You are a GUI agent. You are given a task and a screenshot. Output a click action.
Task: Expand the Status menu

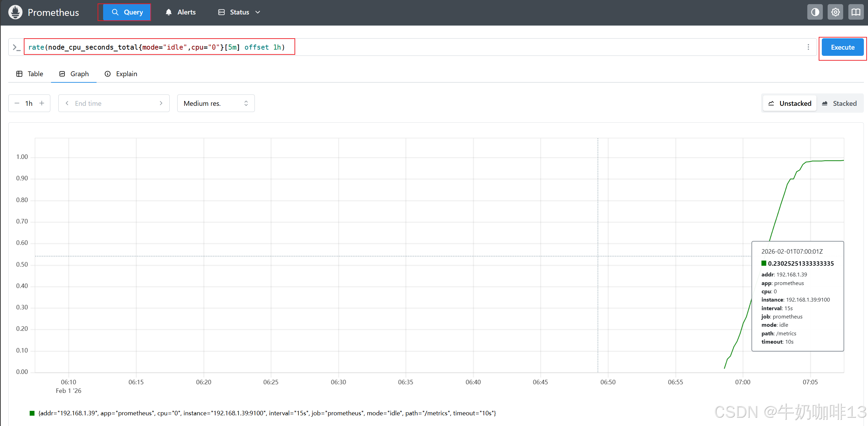tap(239, 12)
